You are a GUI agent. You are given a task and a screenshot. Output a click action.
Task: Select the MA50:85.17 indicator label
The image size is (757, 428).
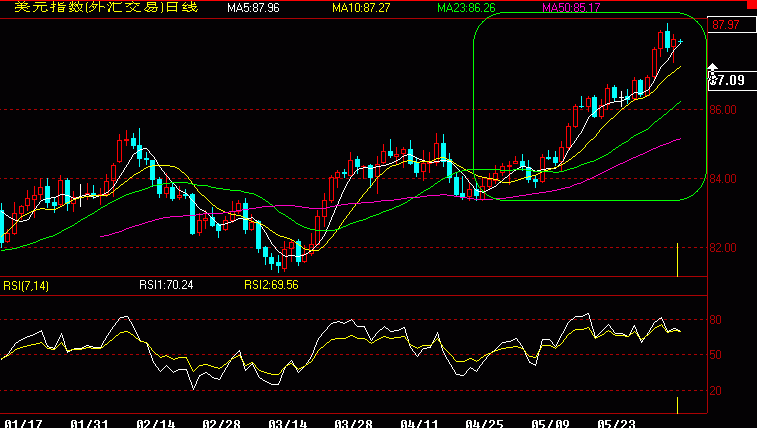(571, 8)
